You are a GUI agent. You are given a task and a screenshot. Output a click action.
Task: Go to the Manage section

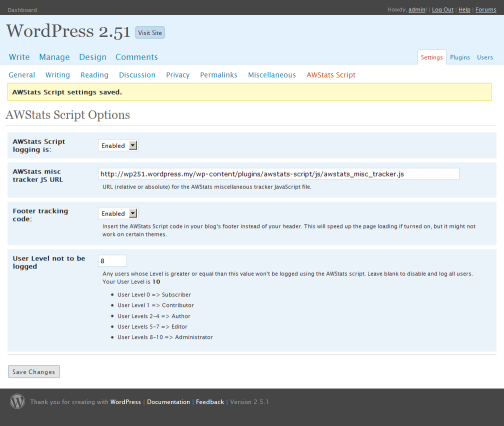54,57
